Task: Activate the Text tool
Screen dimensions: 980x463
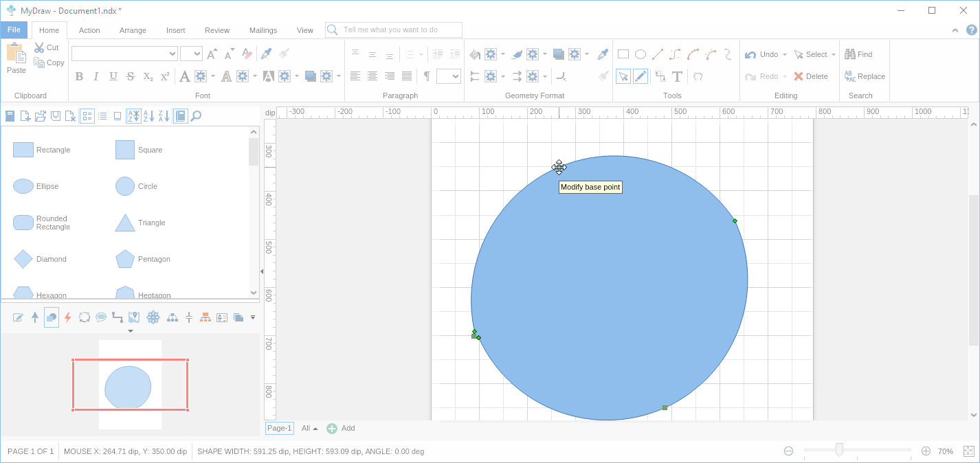Action: coord(677,76)
